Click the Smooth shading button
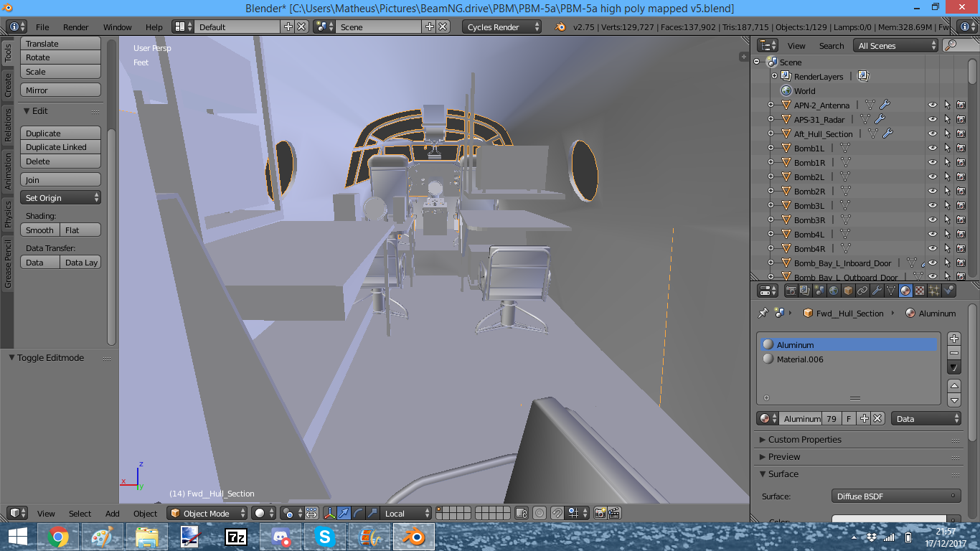 click(39, 230)
